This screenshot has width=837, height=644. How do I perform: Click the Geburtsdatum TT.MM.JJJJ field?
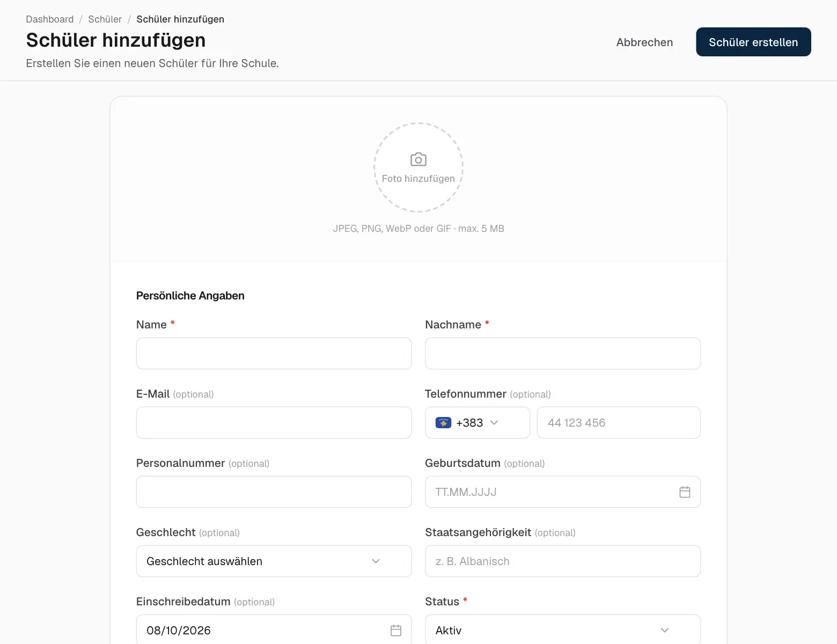[563, 492]
